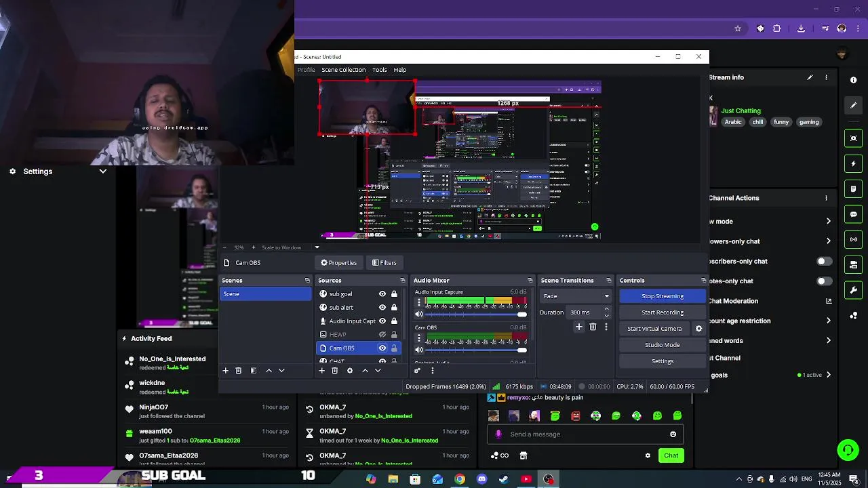Move scene up in Scenes toolbar
The height and width of the screenshot is (488, 868).
point(269,371)
